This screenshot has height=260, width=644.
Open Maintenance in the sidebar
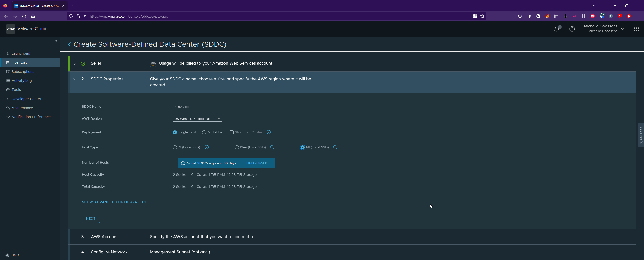(22, 108)
